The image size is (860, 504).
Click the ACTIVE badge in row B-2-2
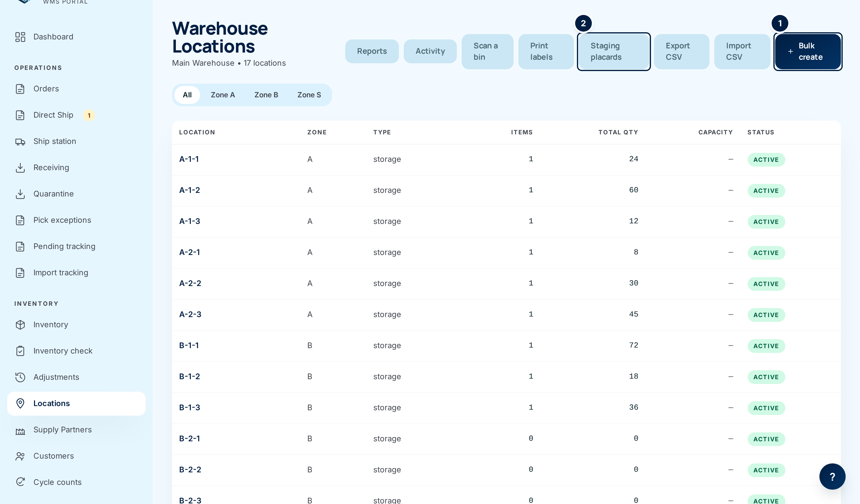click(766, 470)
